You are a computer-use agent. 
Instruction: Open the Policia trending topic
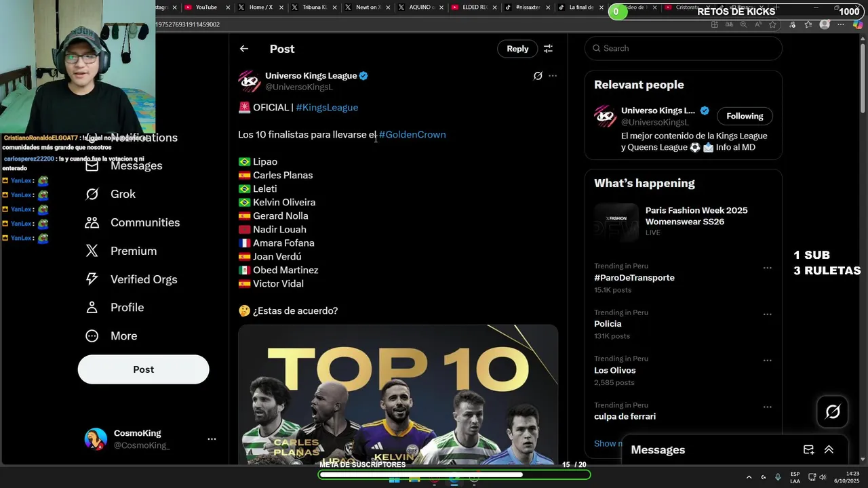click(x=608, y=324)
